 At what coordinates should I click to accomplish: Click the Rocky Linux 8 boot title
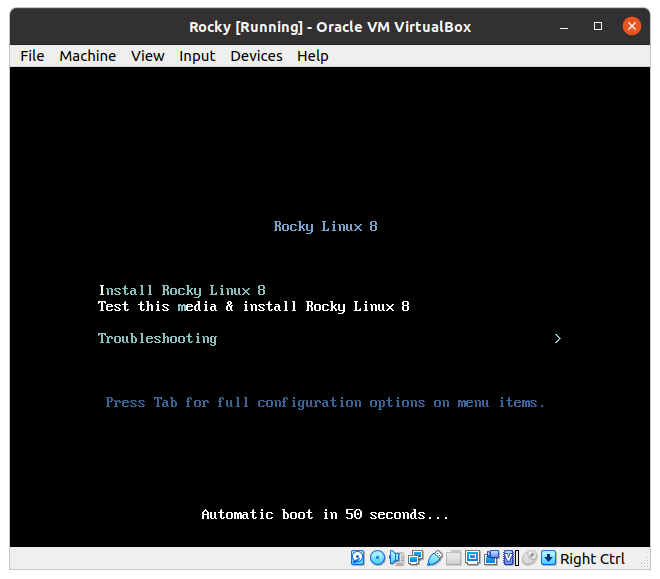[325, 226]
